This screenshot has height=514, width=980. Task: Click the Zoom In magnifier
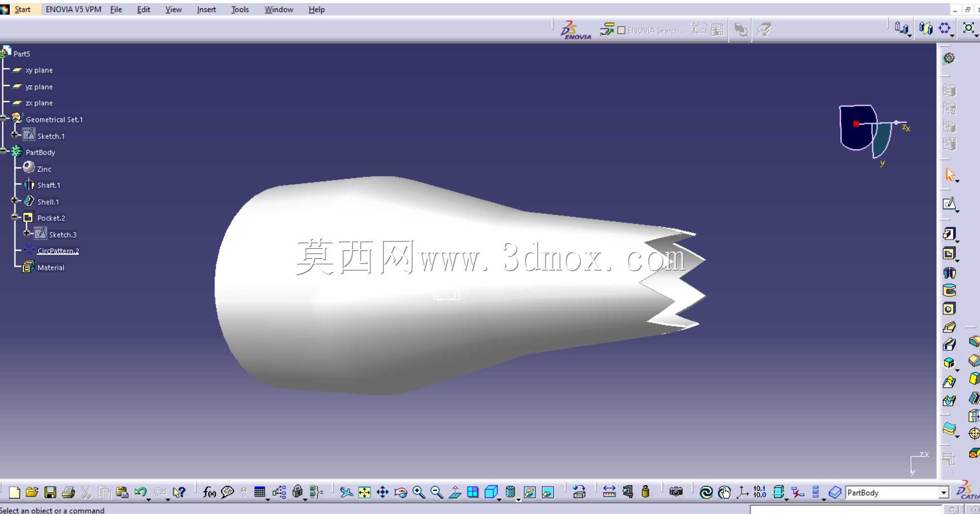click(419, 493)
